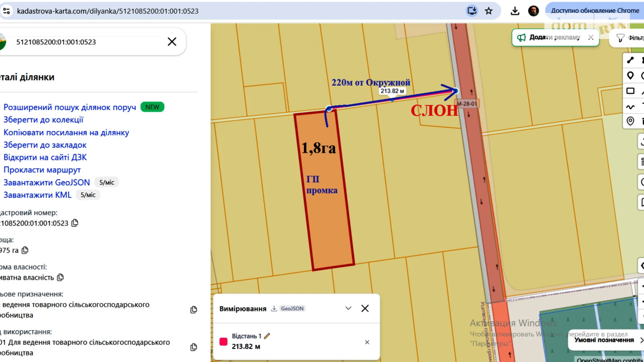Click Зберегти до колекції link
The width and height of the screenshot is (644, 362).
43,120
